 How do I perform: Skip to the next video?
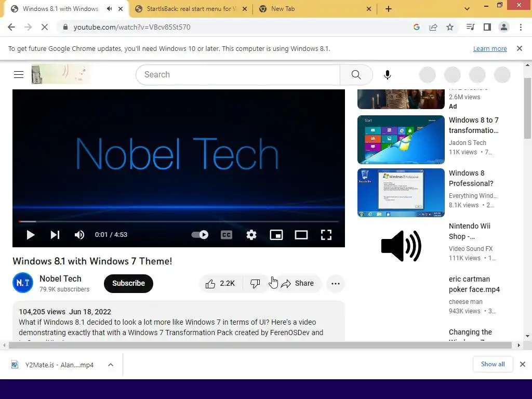[55, 235]
